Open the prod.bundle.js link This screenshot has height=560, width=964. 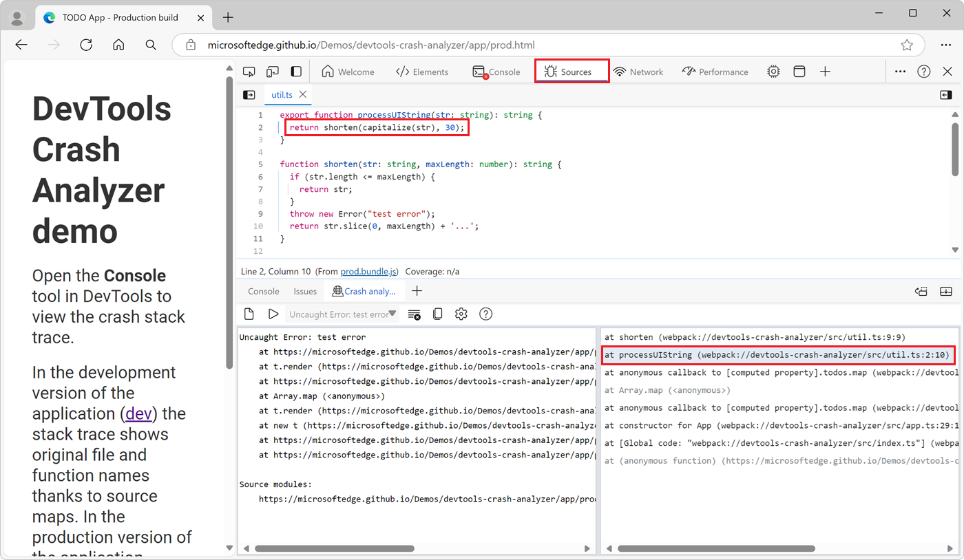(x=368, y=271)
